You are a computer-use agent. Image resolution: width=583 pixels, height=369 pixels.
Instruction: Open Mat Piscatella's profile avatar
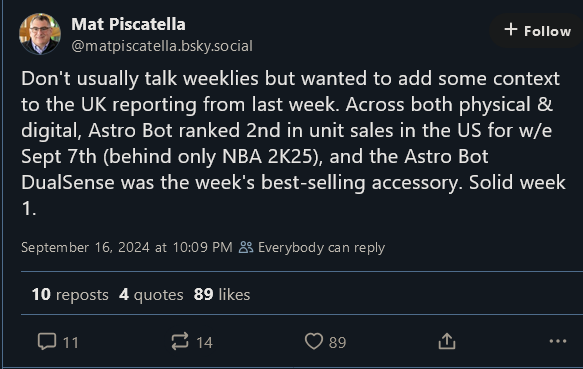[x=40, y=34]
